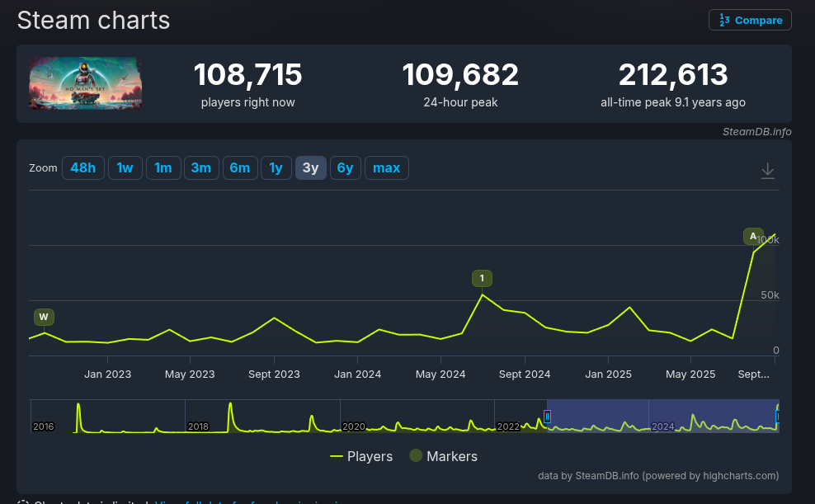Click the Compare button

[750, 21]
